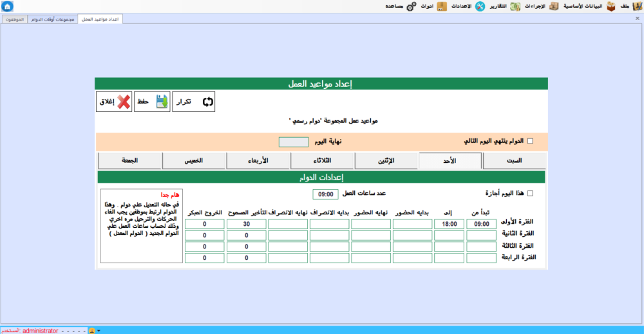Click the user avatar icon in status bar
This screenshot has height=334, width=644.
[x=92, y=330]
